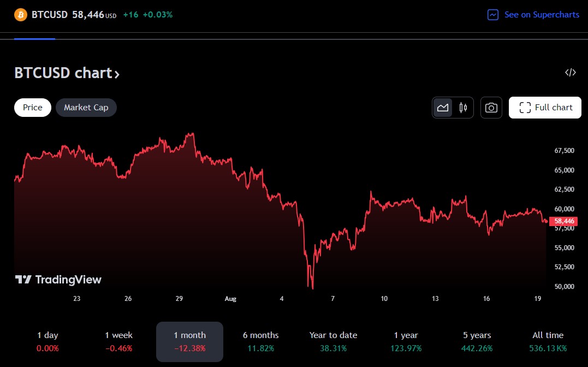Click the 58,446 current price label on axis

(x=563, y=221)
